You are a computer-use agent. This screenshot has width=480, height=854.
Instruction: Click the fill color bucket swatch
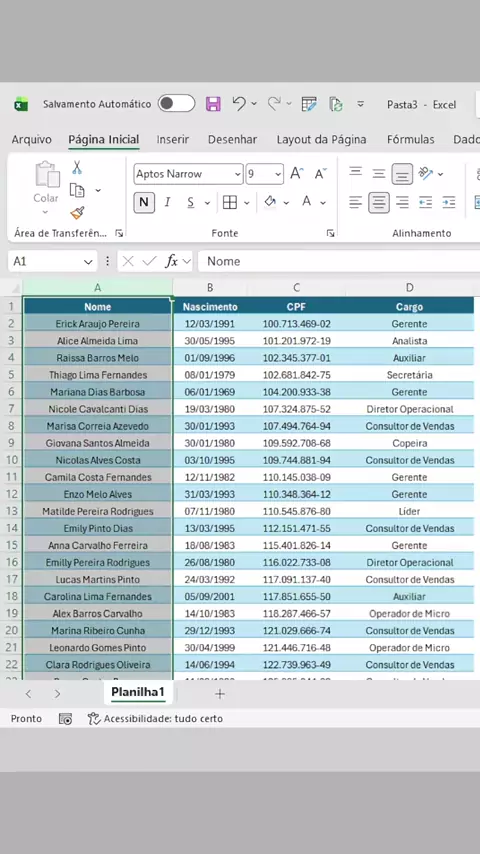[x=270, y=202]
